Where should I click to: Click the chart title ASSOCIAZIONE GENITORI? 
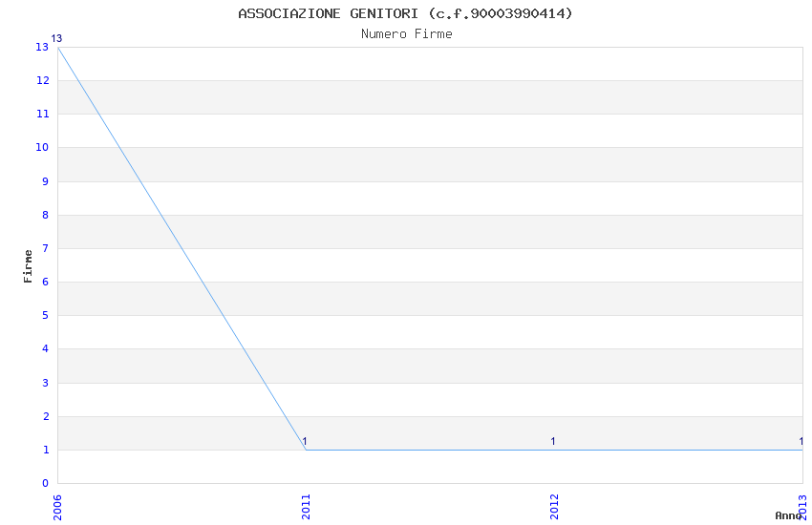405,13
